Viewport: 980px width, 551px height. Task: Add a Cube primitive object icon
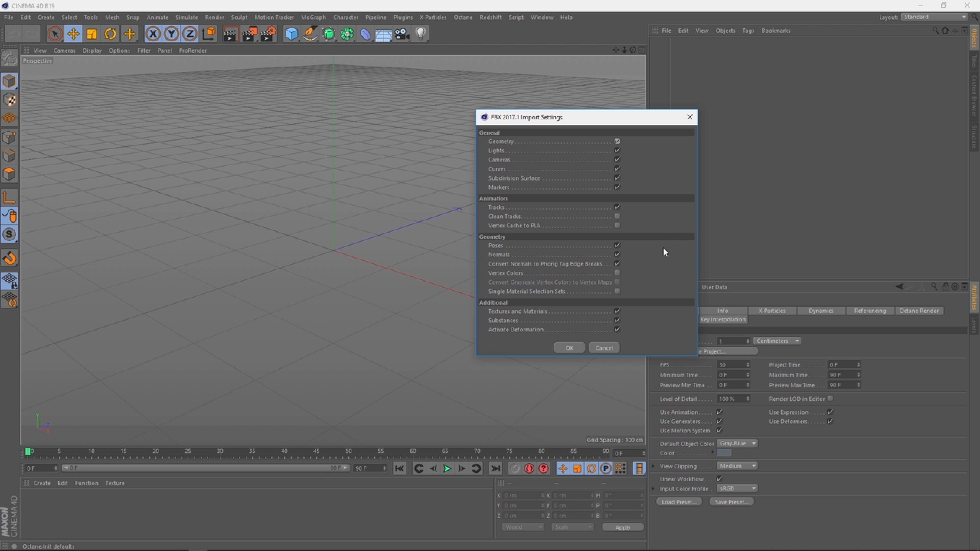(291, 34)
